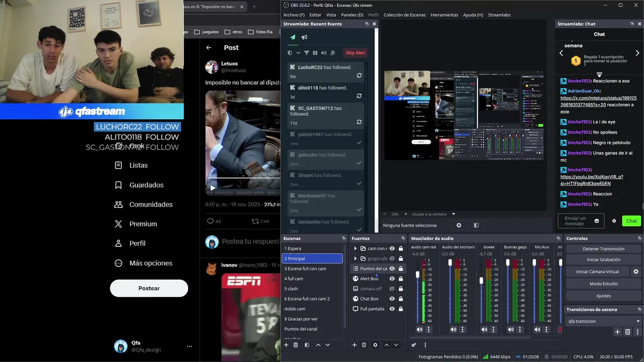Open chat settings gear icon
Viewport: 644px width, 362px height.
click(614, 221)
